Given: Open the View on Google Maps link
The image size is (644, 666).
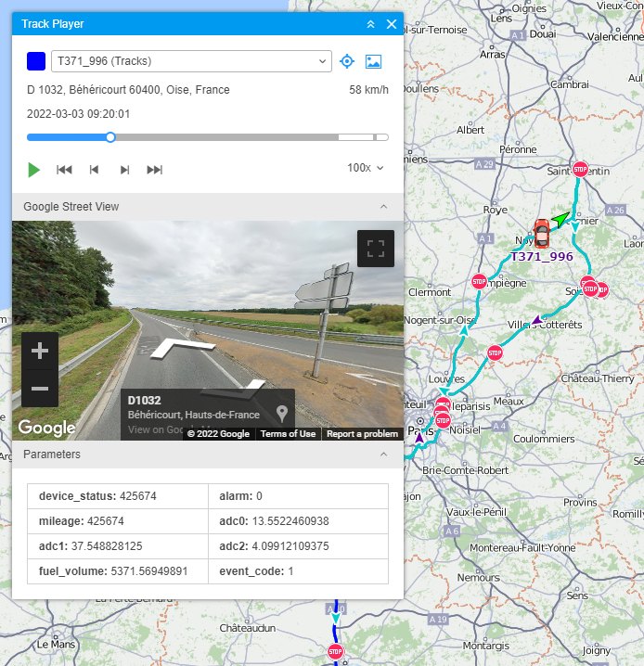Looking at the screenshot, I should tap(156, 429).
